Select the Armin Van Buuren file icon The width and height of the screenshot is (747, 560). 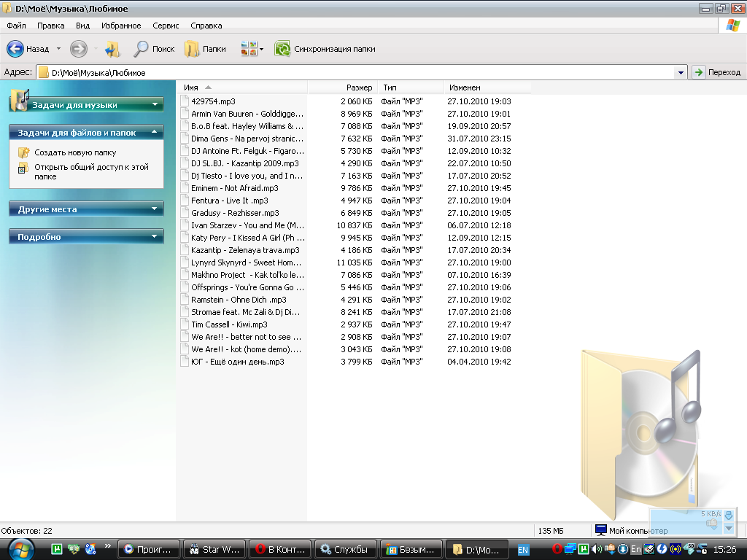[185, 113]
